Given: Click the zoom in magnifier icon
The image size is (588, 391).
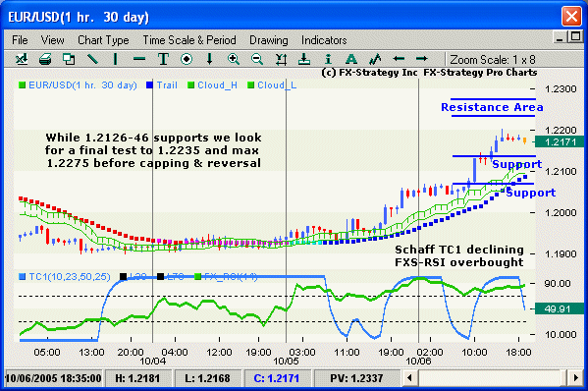Looking at the screenshot, I should coord(234,59).
